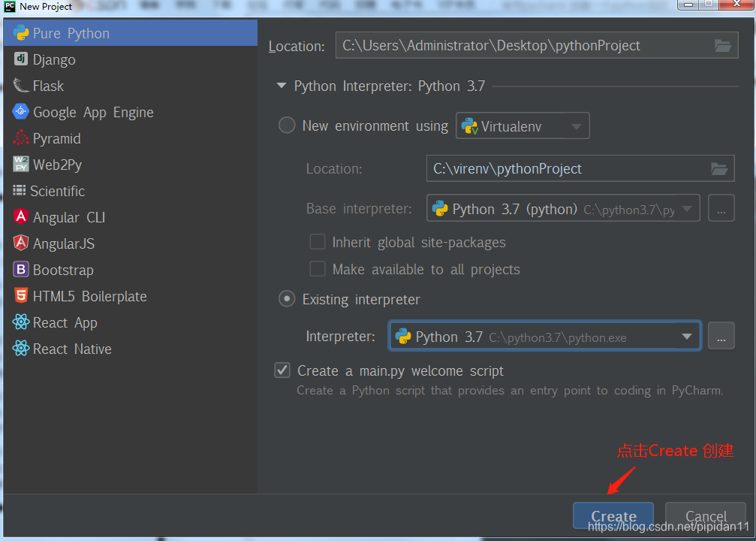Click the Angular CLI icon
This screenshot has height=541, width=756.
click(x=20, y=216)
